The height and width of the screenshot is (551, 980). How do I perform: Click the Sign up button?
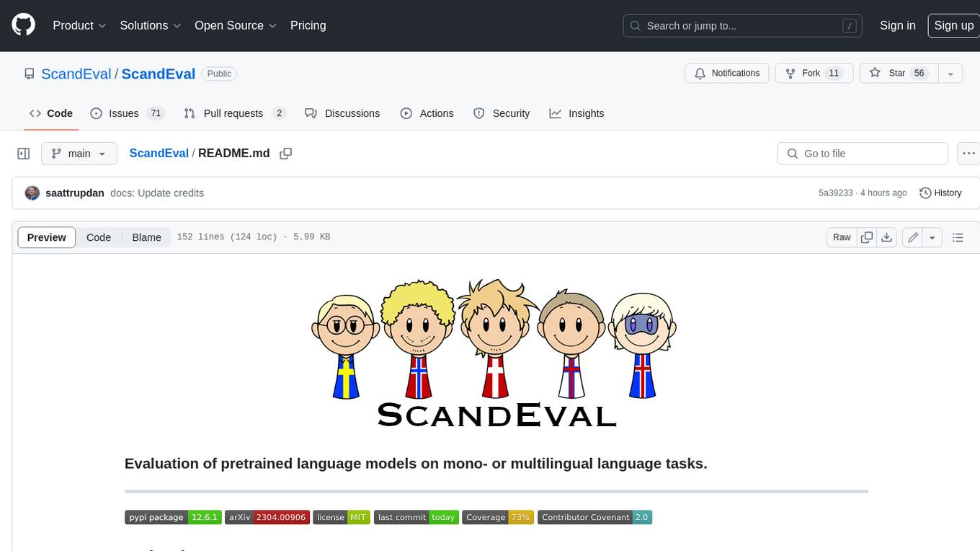953,25
